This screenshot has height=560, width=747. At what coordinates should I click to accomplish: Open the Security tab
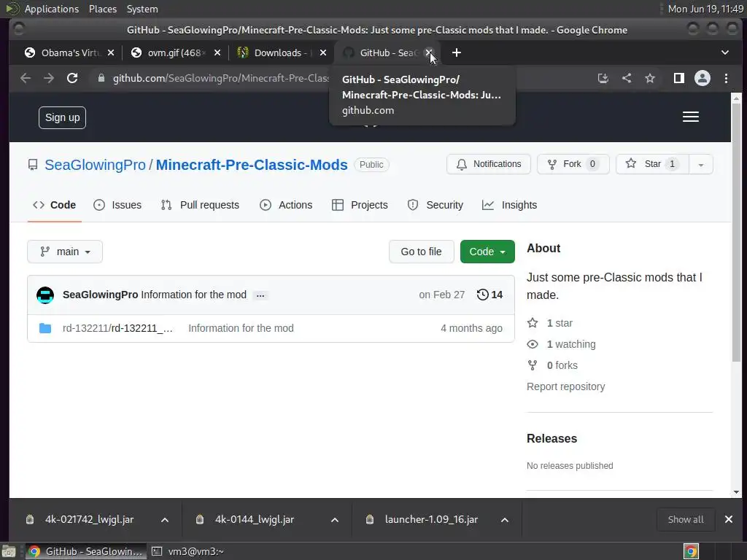pyautogui.click(x=435, y=205)
